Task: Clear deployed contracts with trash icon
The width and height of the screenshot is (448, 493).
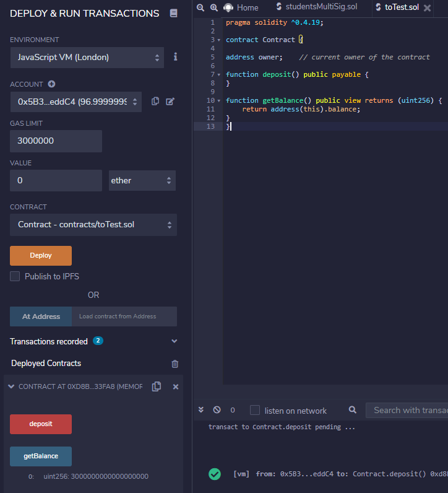Action: pos(175,364)
